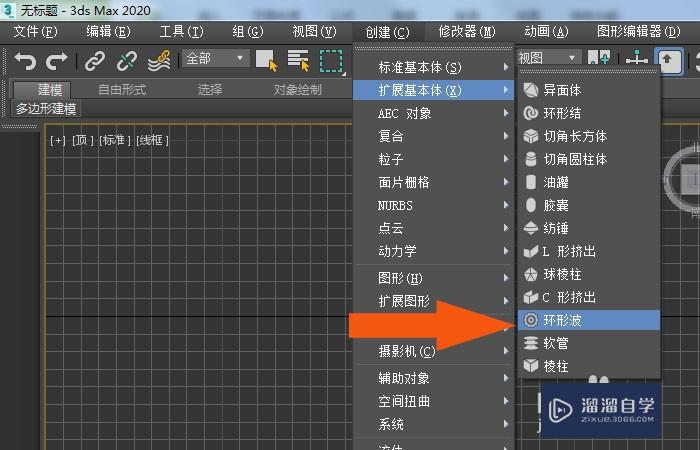Click the Undo arrow icon
The height and width of the screenshot is (450, 700).
tap(25, 61)
